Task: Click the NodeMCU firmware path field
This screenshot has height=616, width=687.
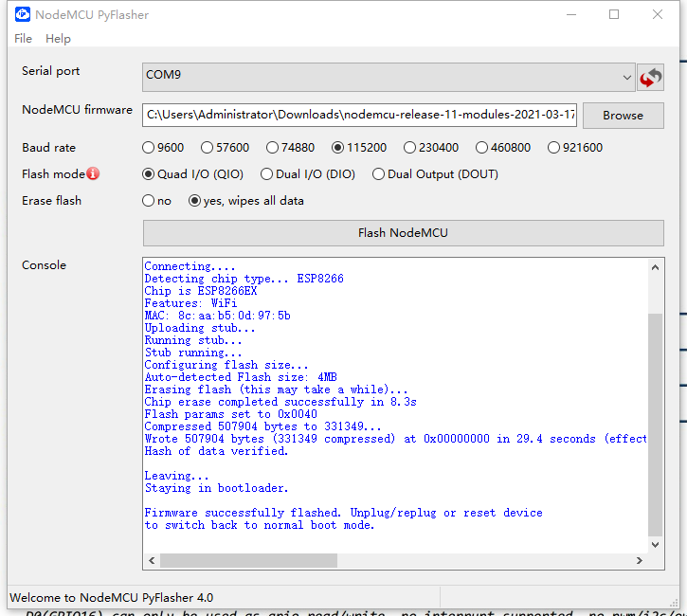Action: pos(359,115)
